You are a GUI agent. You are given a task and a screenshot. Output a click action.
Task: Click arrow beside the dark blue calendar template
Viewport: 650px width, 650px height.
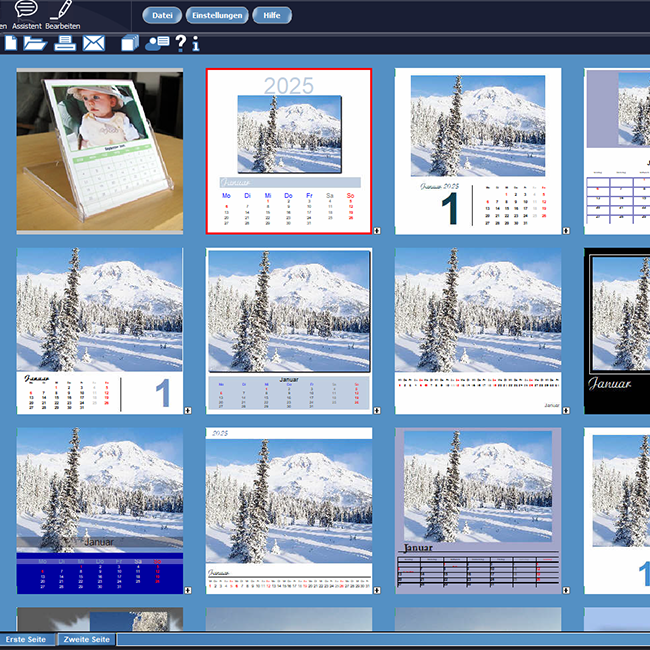click(x=188, y=590)
